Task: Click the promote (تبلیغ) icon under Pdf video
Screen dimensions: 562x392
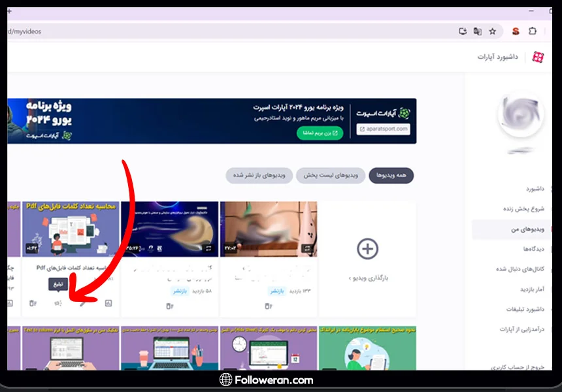Action: click(x=58, y=303)
